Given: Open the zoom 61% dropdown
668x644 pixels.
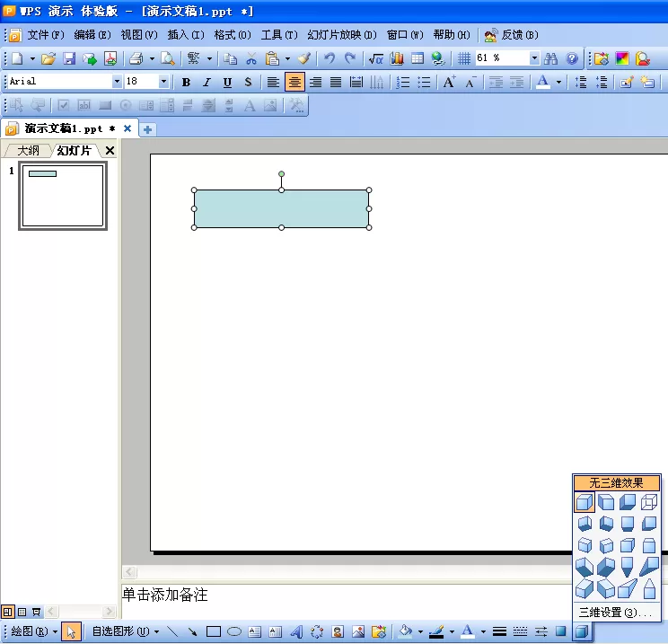Looking at the screenshot, I should (534, 57).
